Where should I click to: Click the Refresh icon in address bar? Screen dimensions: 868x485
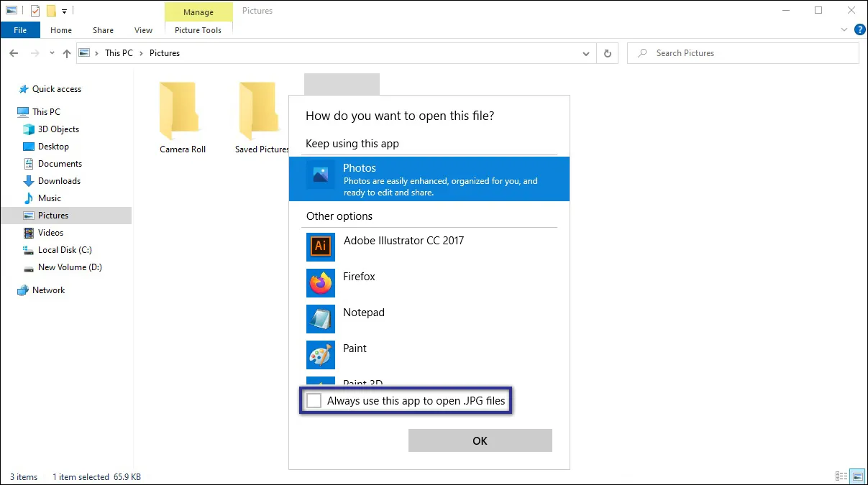[x=608, y=52]
